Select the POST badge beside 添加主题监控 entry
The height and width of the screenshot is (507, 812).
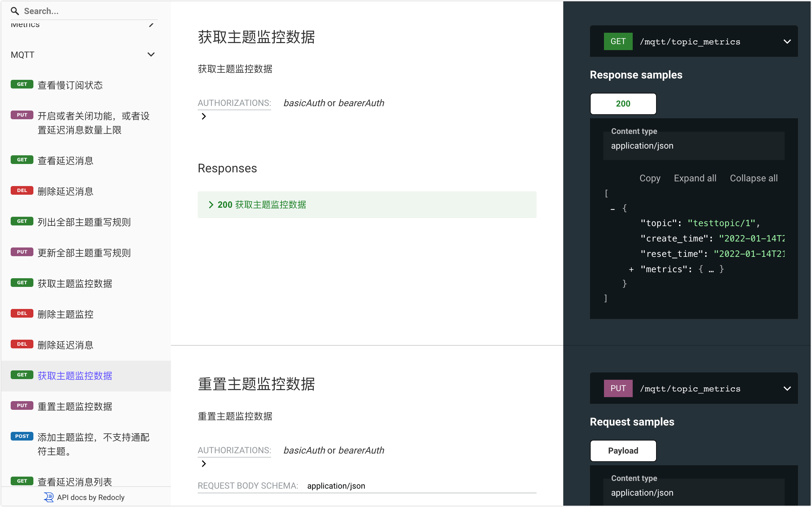[22, 436]
